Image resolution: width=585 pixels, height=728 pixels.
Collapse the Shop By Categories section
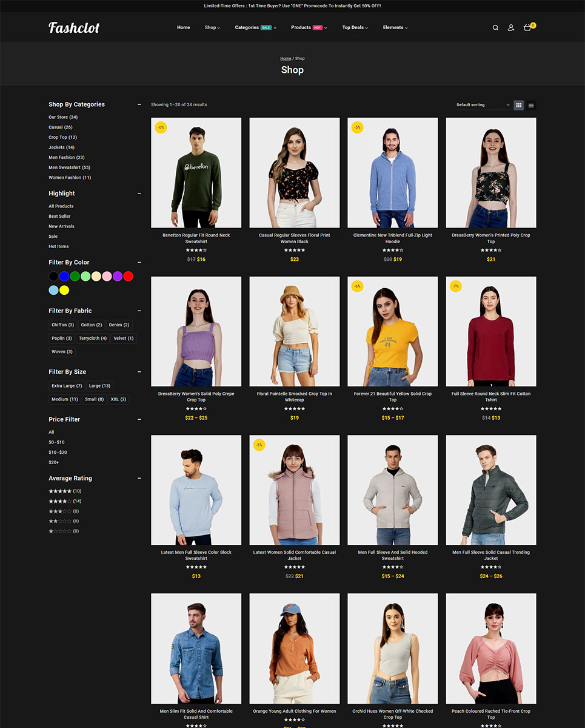[139, 104]
